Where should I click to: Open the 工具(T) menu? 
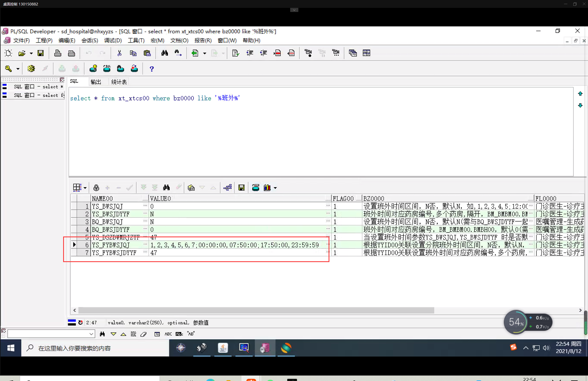point(136,40)
